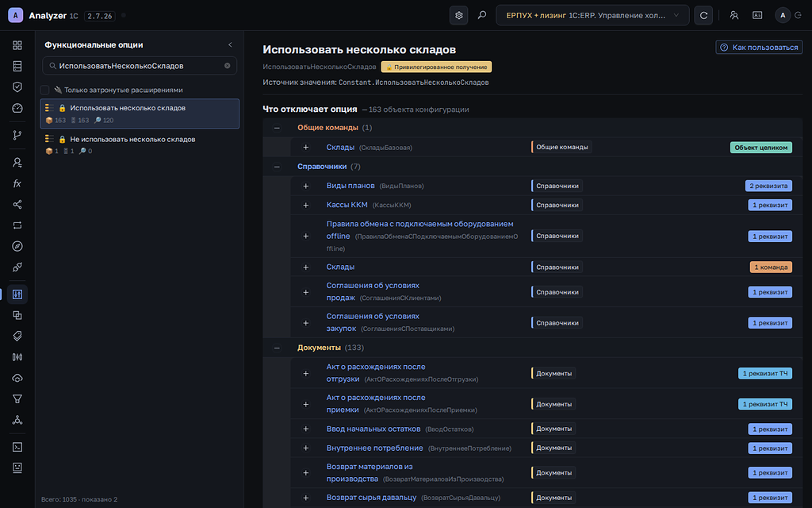Select the active functional options sliders icon
The width and height of the screenshot is (812, 508).
pos(17,294)
